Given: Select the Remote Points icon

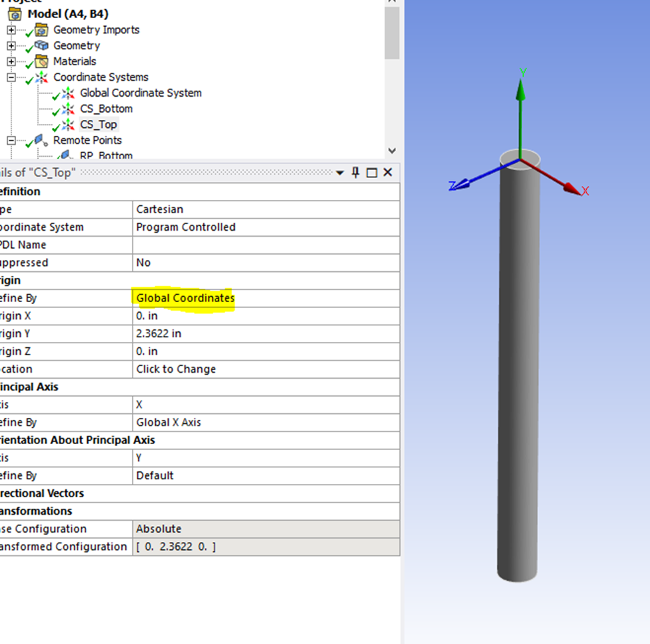Looking at the screenshot, I should [x=41, y=140].
